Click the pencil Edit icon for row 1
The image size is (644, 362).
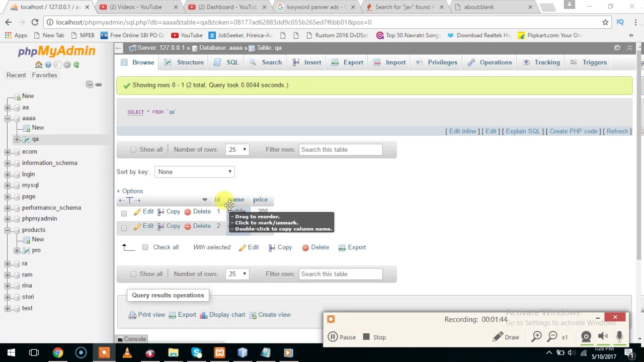[137, 212]
